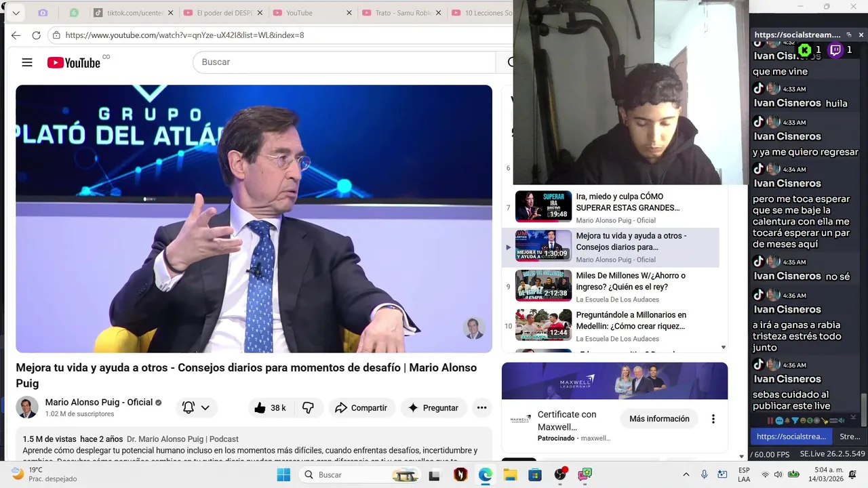Click the channel watermark on the video corner

coord(473,328)
